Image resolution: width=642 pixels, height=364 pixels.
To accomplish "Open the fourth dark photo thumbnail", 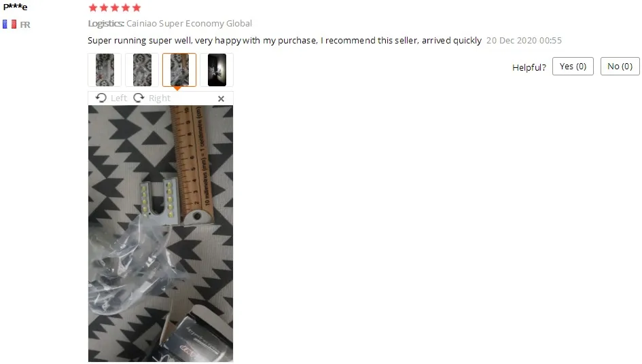I will click(217, 69).
